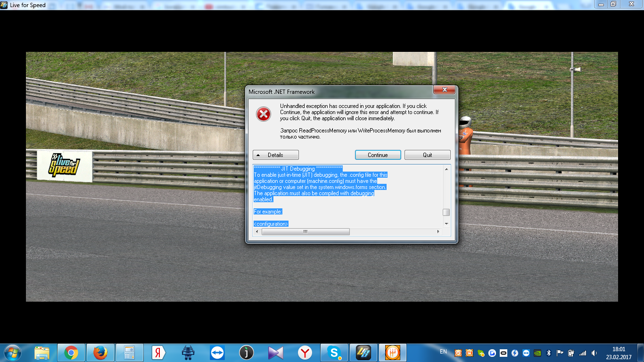
Task: Click Quit to close the application
Action: tap(427, 155)
